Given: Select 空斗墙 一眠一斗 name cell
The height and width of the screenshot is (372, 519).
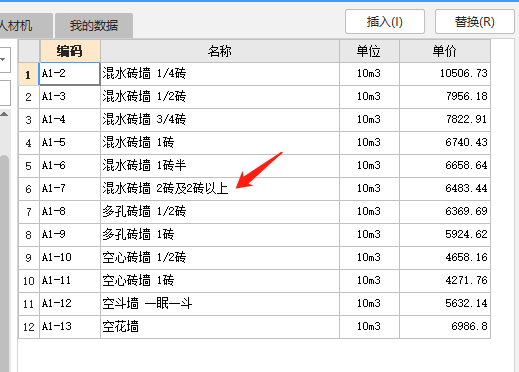Looking at the screenshot, I should 220,304.
